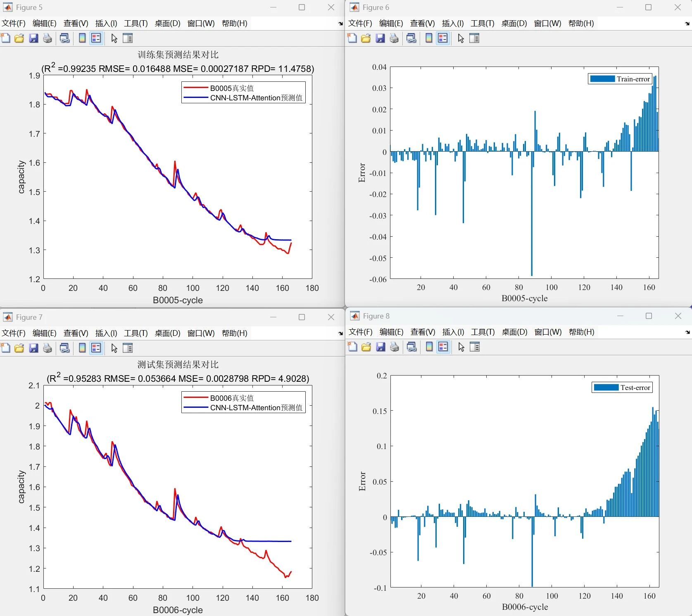The height and width of the screenshot is (616, 692).
Task: Click Open File icon in Figure 6 toolbar
Action: [366, 38]
